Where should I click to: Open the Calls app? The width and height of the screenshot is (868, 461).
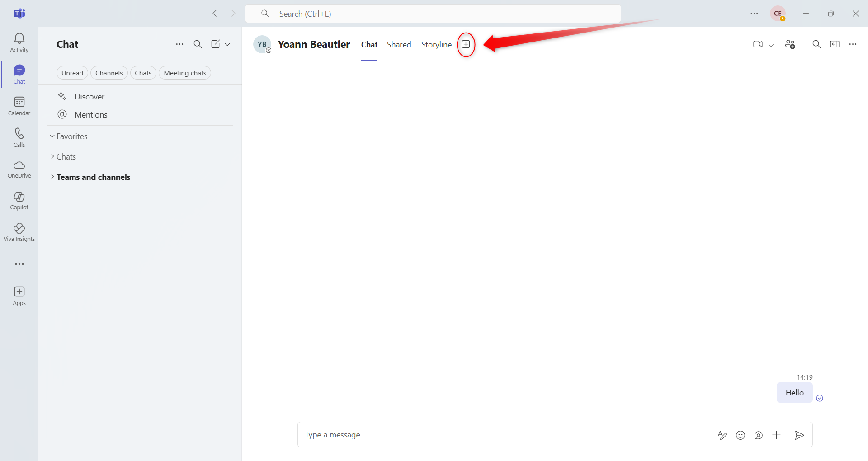pyautogui.click(x=19, y=138)
